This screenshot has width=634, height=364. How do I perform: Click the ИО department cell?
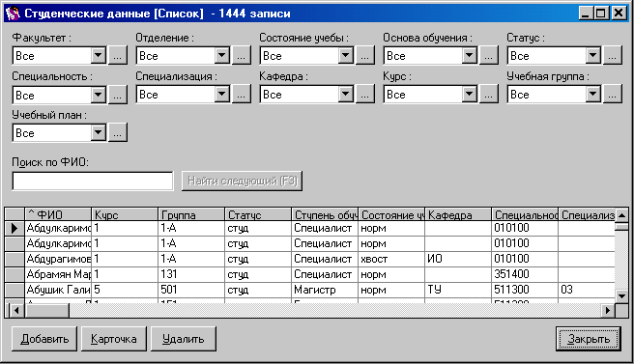[458, 259]
